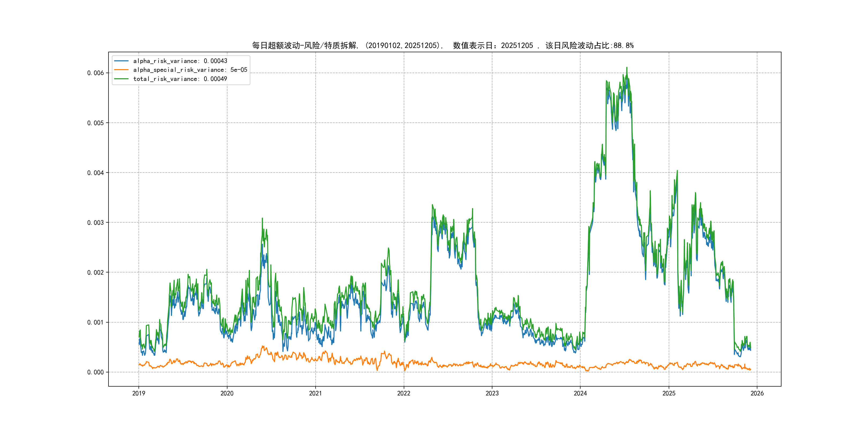Screen dimensions: 868x434
Task: Click the 0.000 y-axis tick label
Action: (x=95, y=372)
